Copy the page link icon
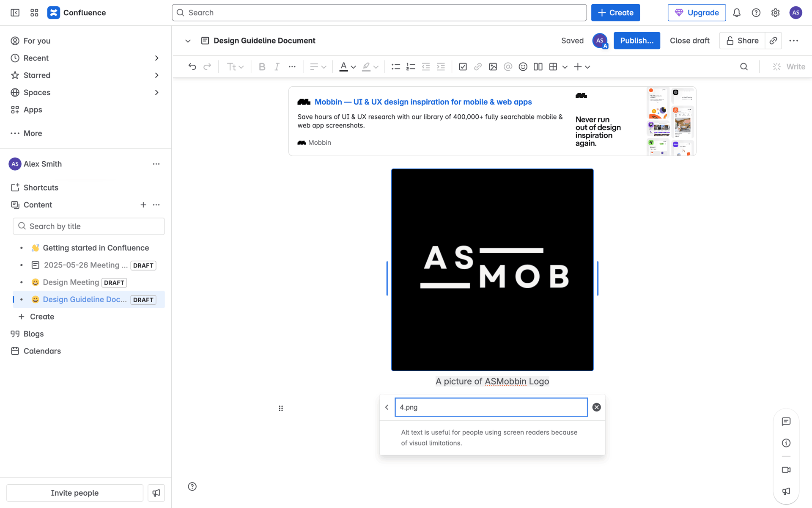 773,41
